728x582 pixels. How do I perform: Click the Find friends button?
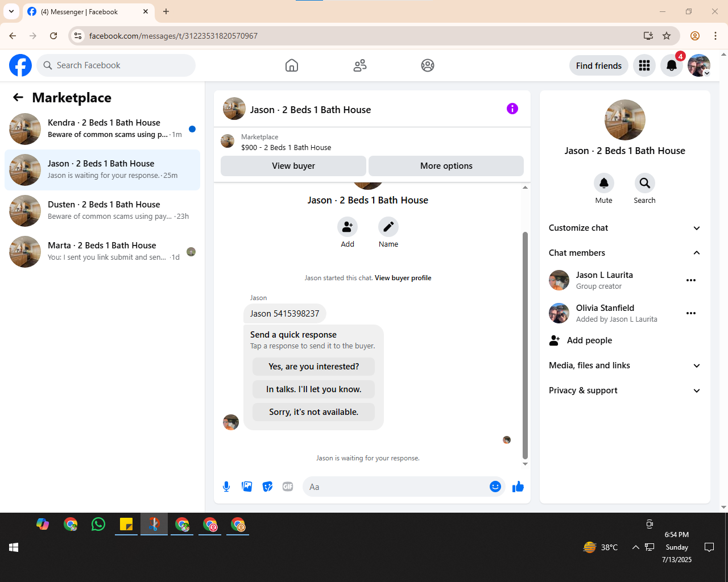tap(599, 65)
